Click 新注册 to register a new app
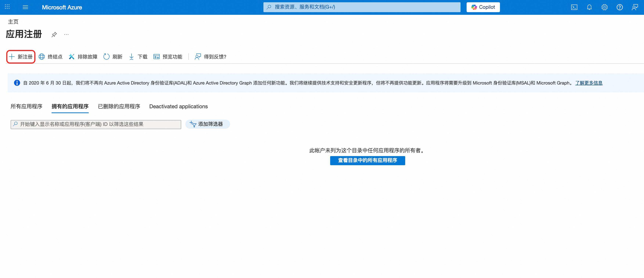This screenshot has width=644, height=278. [x=21, y=57]
